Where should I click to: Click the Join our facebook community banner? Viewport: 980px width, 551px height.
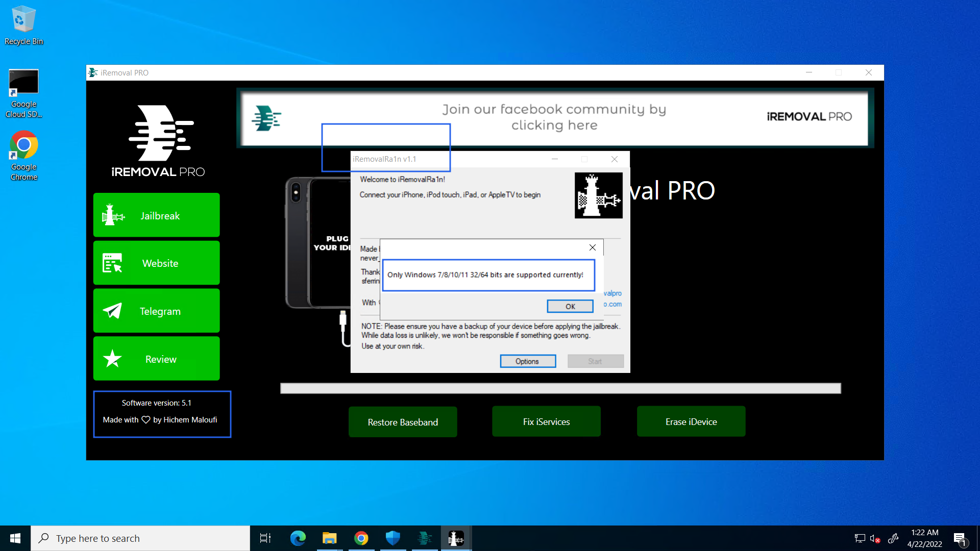point(554,117)
